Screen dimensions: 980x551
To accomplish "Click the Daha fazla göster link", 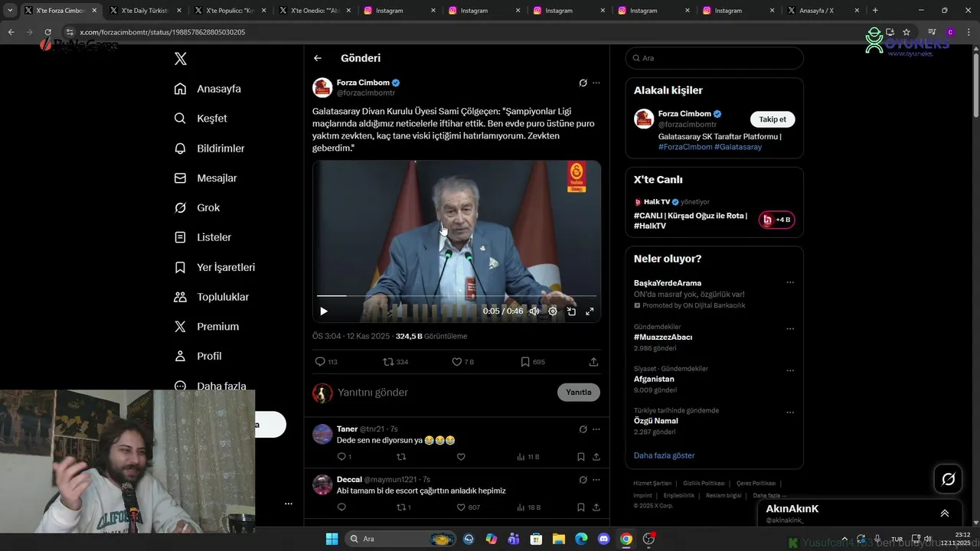I will click(664, 455).
